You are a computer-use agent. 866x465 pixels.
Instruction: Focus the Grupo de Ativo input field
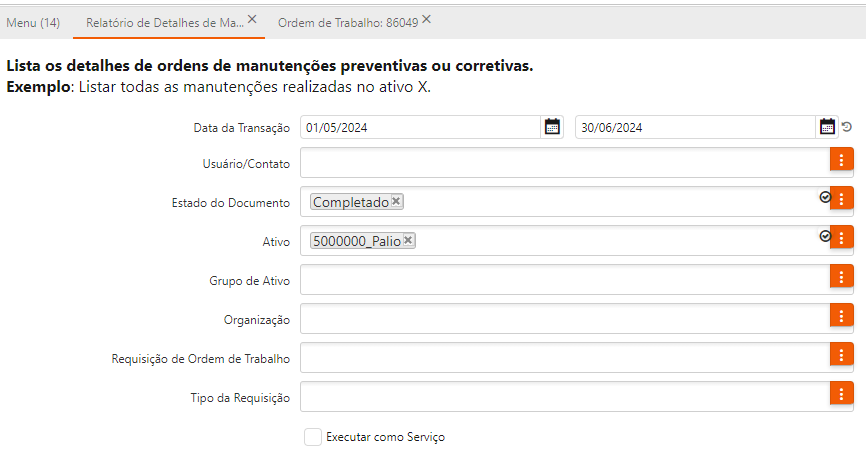[x=565, y=279]
